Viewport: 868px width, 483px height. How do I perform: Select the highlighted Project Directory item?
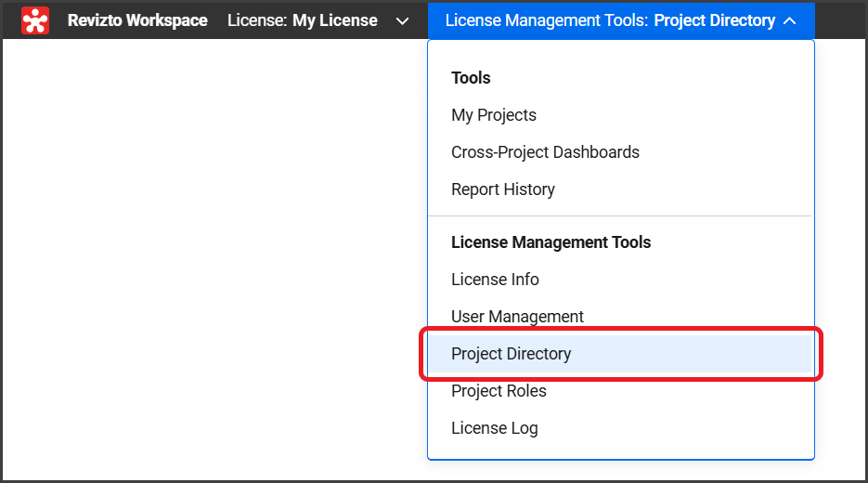(x=512, y=354)
